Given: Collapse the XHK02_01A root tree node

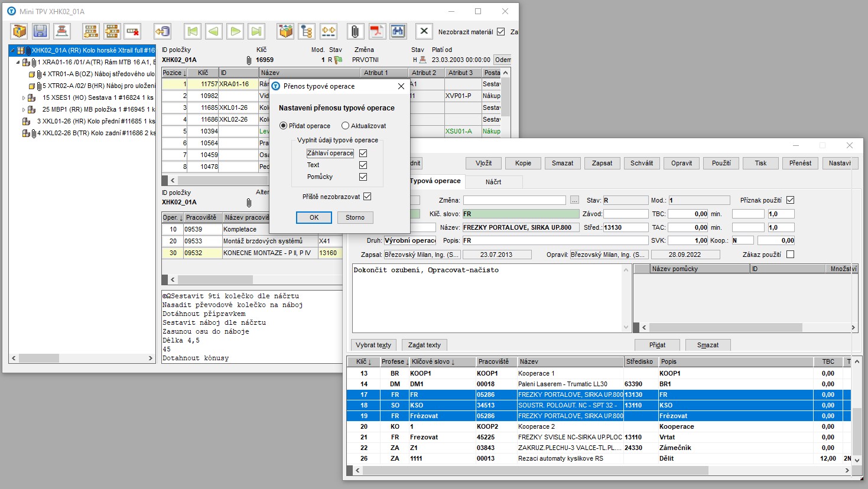Looking at the screenshot, I should click(12, 50).
